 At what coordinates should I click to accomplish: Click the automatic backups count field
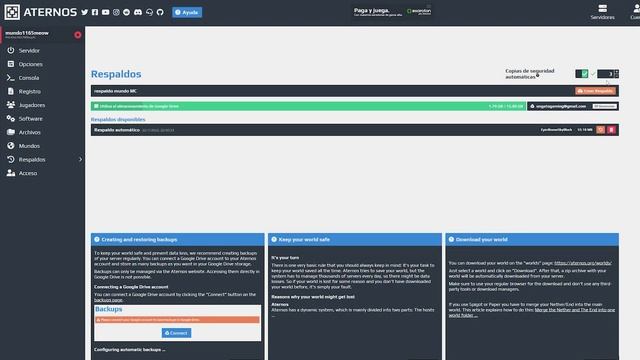tap(606, 74)
